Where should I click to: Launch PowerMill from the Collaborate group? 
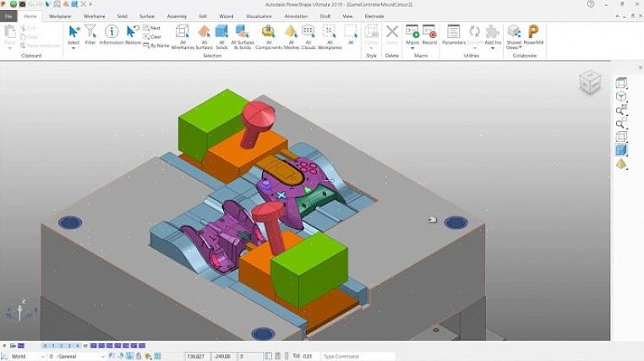pyautogui.click(x=533, y=35)
